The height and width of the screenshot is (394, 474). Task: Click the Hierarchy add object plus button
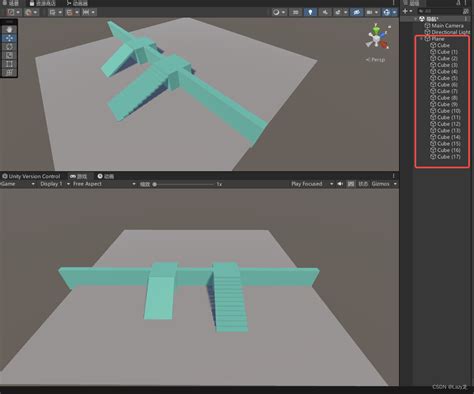[405, 11]
